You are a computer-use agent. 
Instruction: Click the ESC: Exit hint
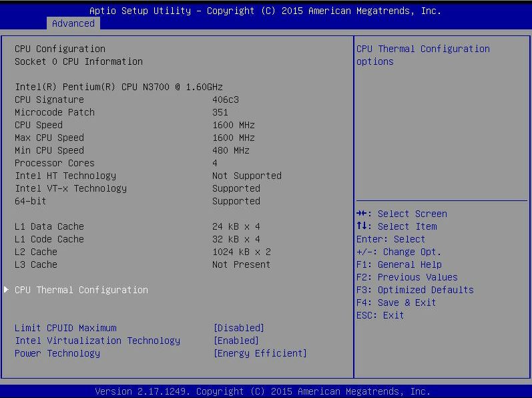coord(380,315)
